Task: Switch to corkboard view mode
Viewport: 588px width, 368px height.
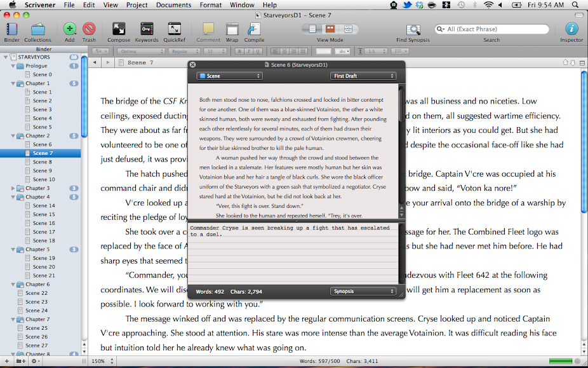Action: point(330,29)
